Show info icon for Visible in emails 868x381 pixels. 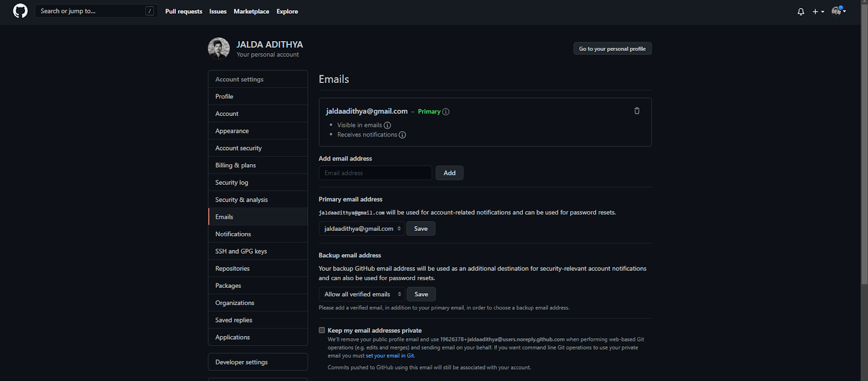pos(387,125)
